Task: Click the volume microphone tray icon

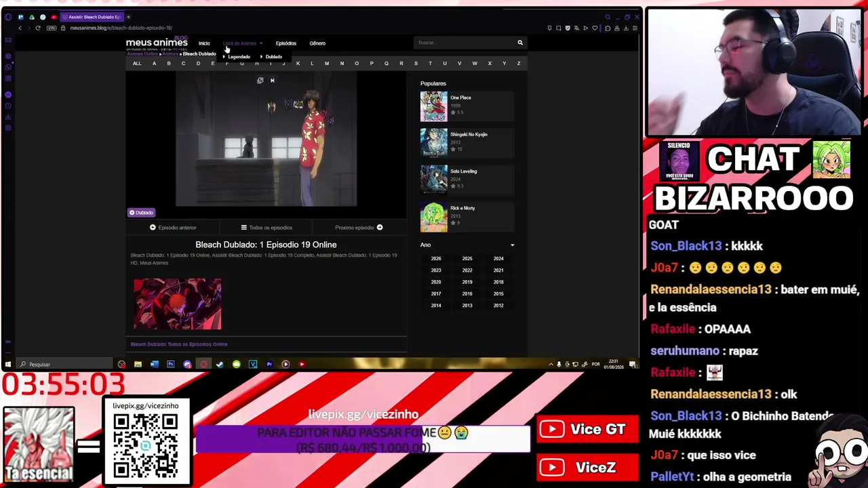Action: 559,364
